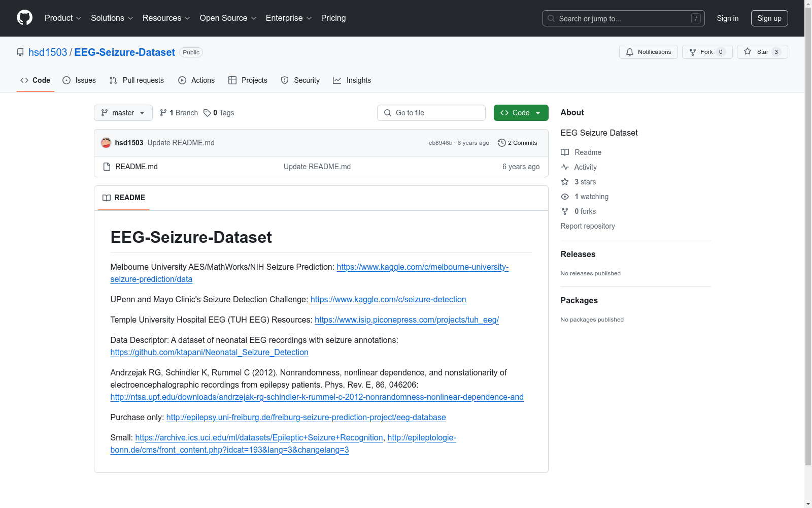
Task: Click the Notifications bell button
Action: pos(648,52)
